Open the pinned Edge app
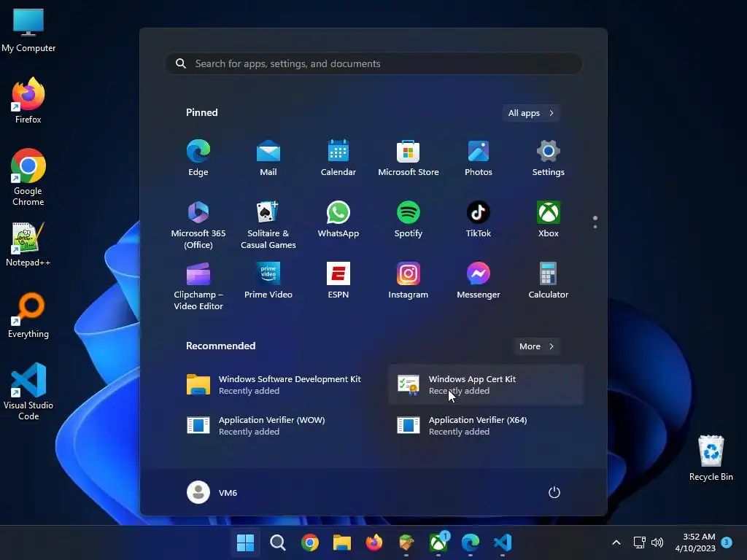 pyautogui.click(x=198, y=157)
